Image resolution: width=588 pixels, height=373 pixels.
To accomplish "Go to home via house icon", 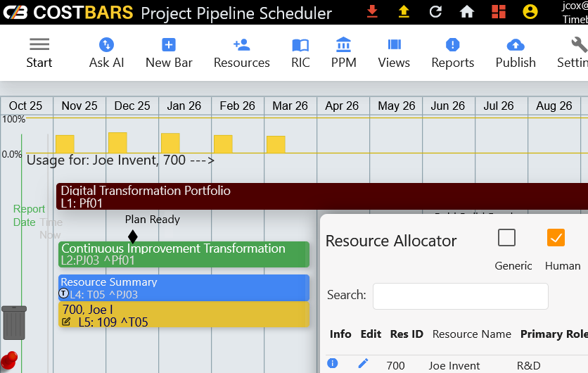I will pyautogui.click(x=466, y=12).
